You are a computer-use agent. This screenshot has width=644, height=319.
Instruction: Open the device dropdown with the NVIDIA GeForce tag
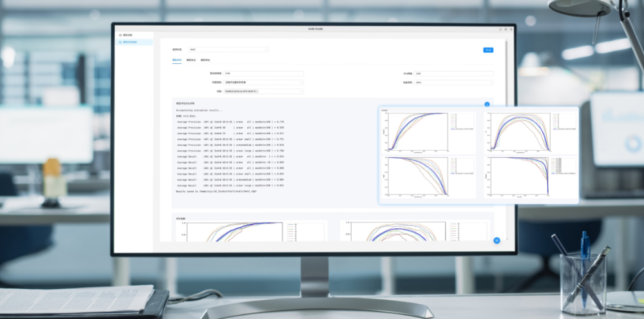pos(263,92)
